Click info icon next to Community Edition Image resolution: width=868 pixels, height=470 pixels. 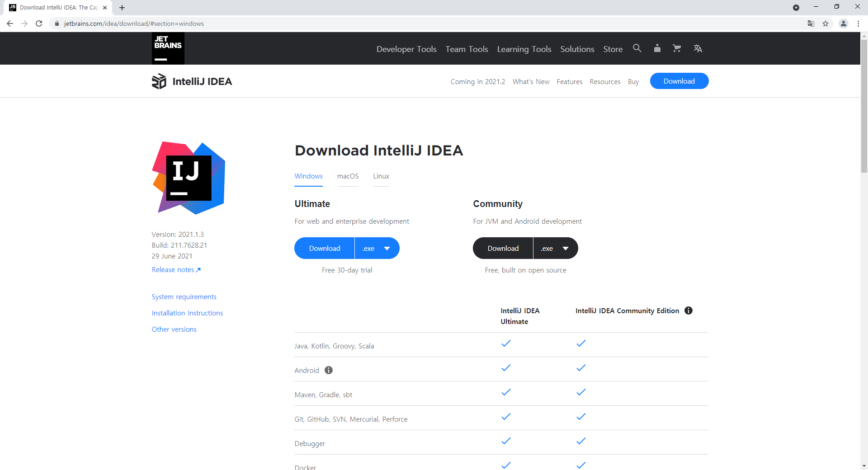tap(689, 310)
